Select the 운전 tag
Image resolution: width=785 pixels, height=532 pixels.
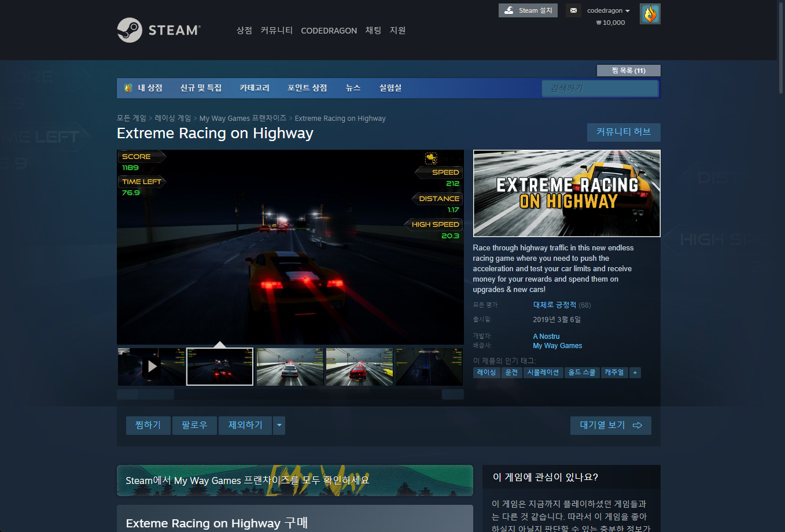point(511,372)
